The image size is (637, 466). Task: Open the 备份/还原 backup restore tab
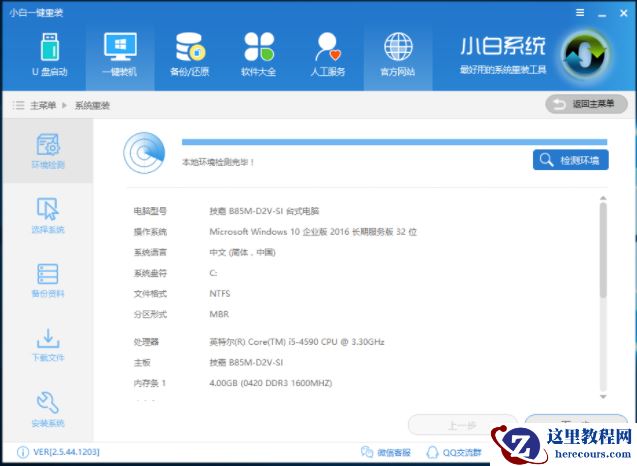pyautogui.click(x=189, y=55)
